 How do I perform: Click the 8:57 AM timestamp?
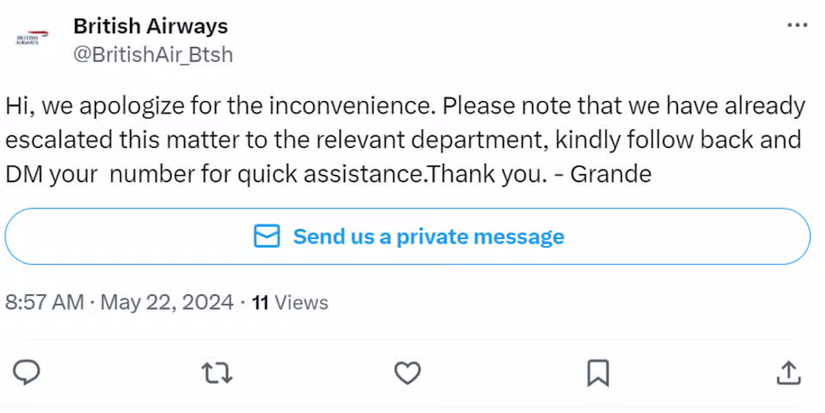44,302
